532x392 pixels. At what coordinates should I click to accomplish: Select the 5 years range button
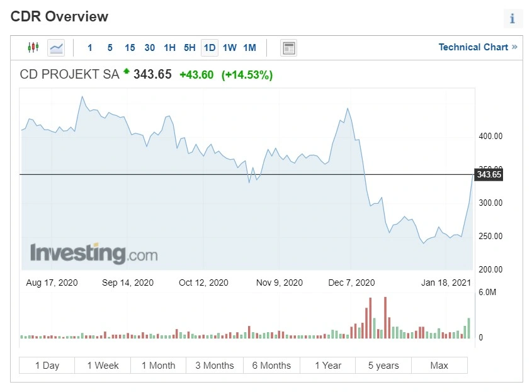coord(383,366)
